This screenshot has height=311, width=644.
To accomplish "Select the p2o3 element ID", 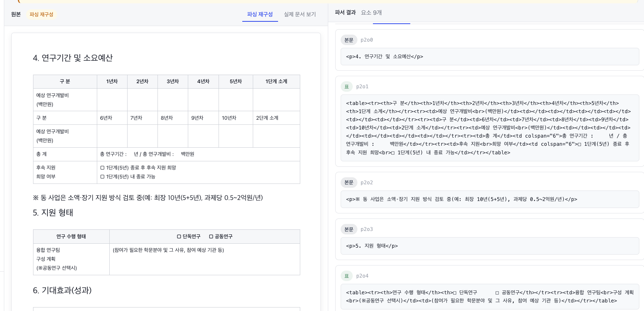I will point(367,229).
